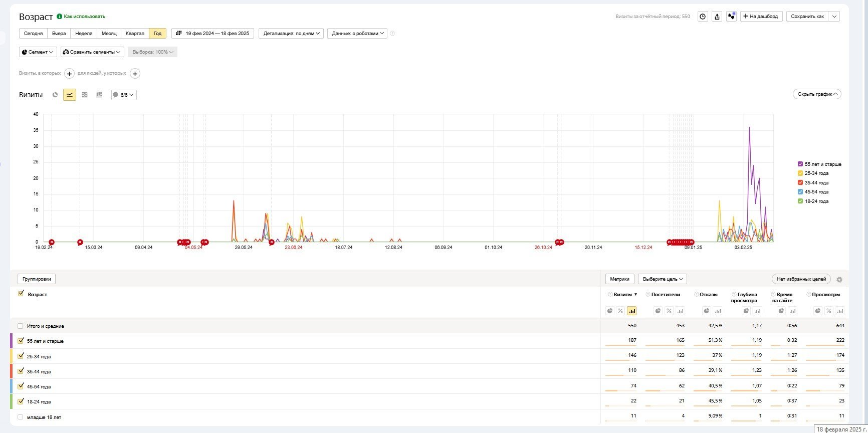The height and width of the screenshot is (433, 868).
Task: Click the 'Нет избранных целей' button
Action: tap(801, 279)
